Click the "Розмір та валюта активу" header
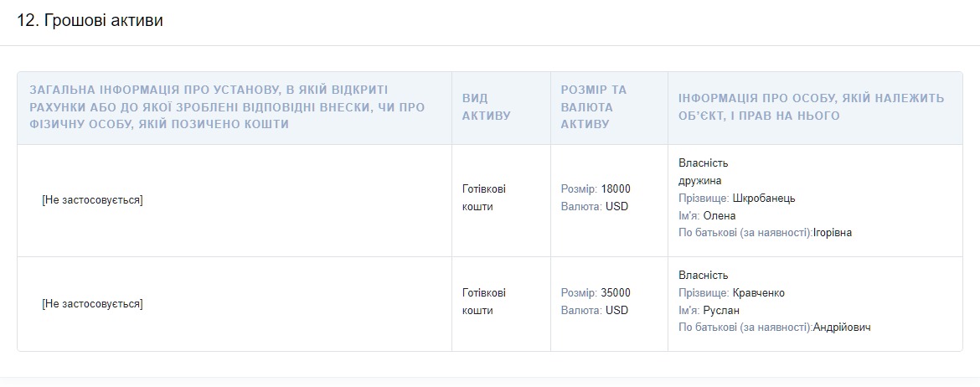The image size is (980, 387). pos(594,106)
